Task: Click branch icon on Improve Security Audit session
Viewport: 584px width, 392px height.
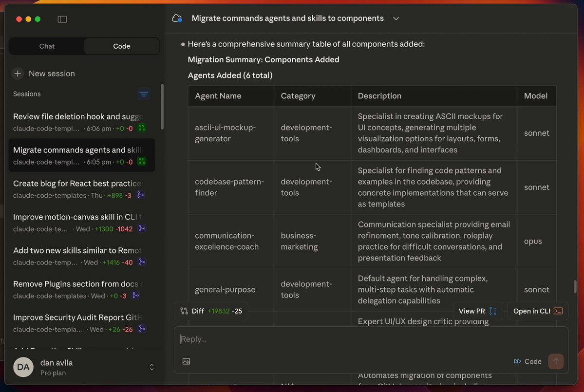Action: pyautogui.click(x=142, y=329)
